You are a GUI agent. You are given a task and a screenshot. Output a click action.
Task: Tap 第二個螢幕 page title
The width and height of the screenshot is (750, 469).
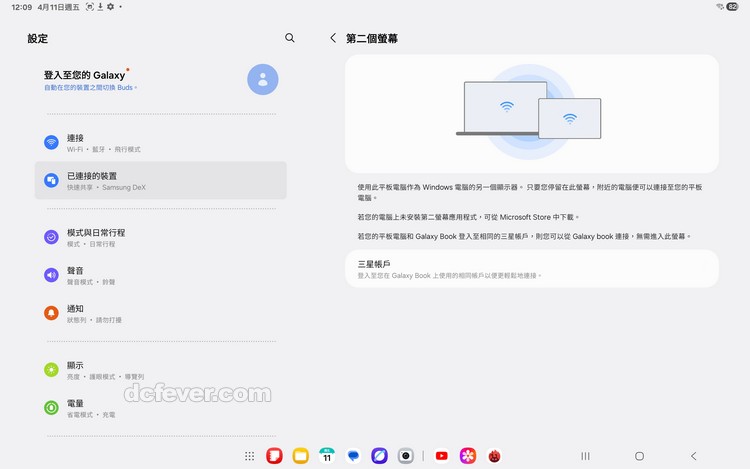pyautogui.click(x=372, y=38)
